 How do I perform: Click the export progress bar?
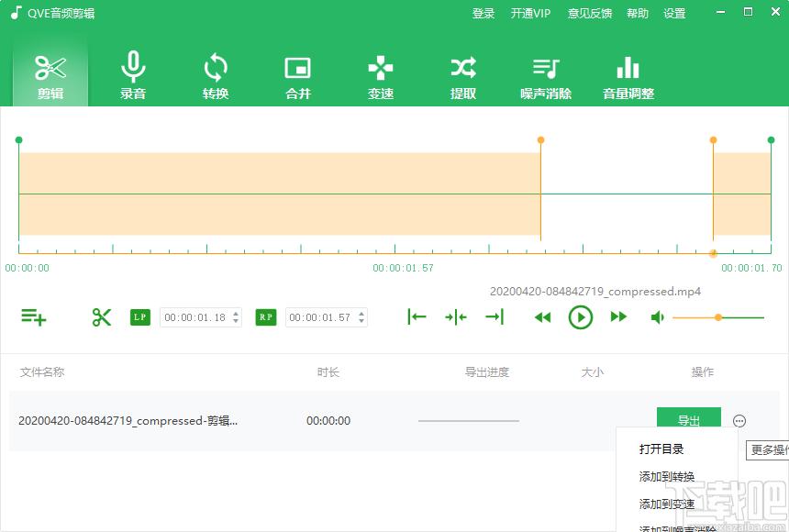[x=469, y=421]
